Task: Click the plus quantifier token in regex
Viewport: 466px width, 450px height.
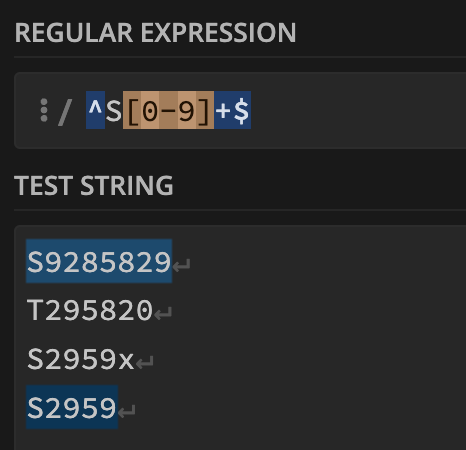Action: coord(223,110)
